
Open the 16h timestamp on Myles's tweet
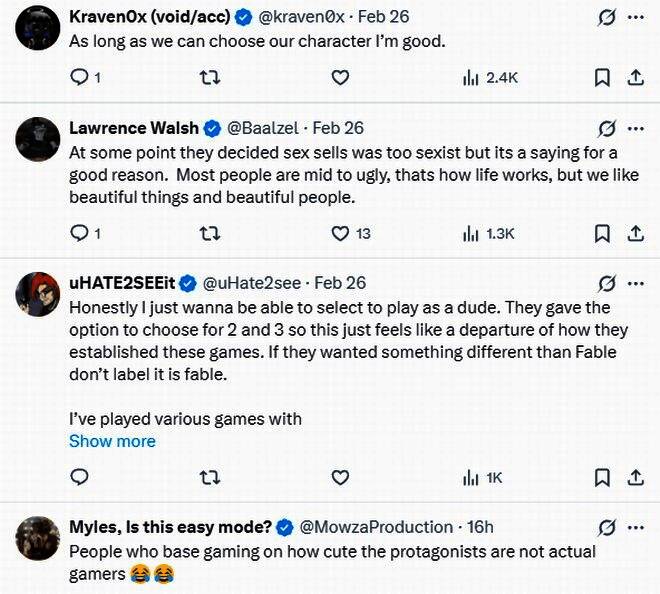(480, 527)
